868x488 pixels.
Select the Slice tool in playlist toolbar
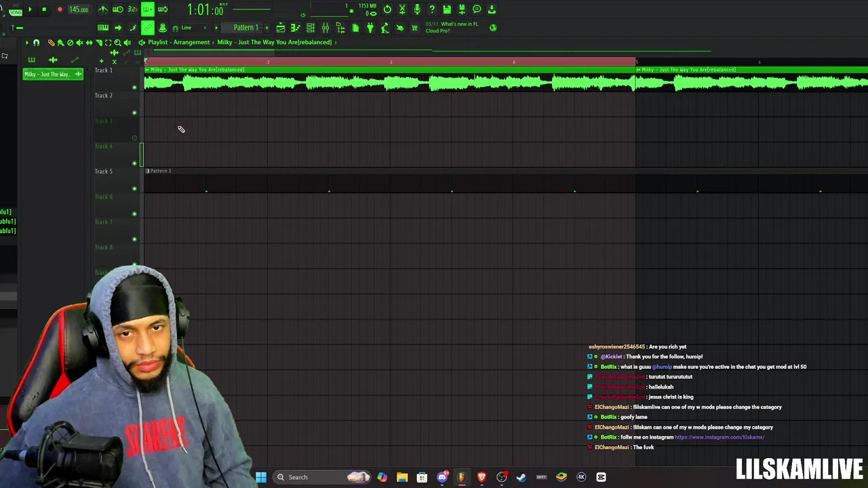pyautogui.click(x=98, y=42)
